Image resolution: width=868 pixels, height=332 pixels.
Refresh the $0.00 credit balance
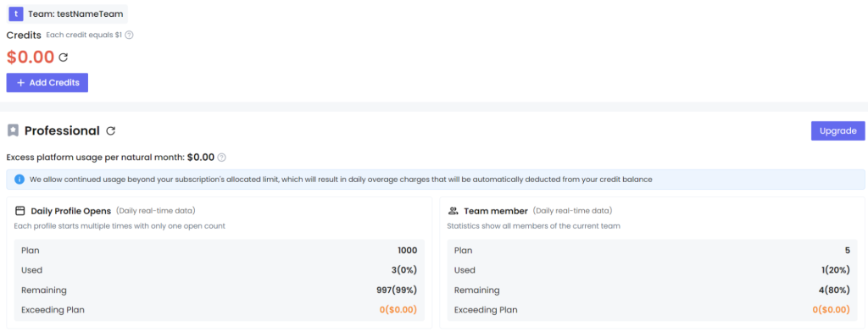(x=63, y=57)
